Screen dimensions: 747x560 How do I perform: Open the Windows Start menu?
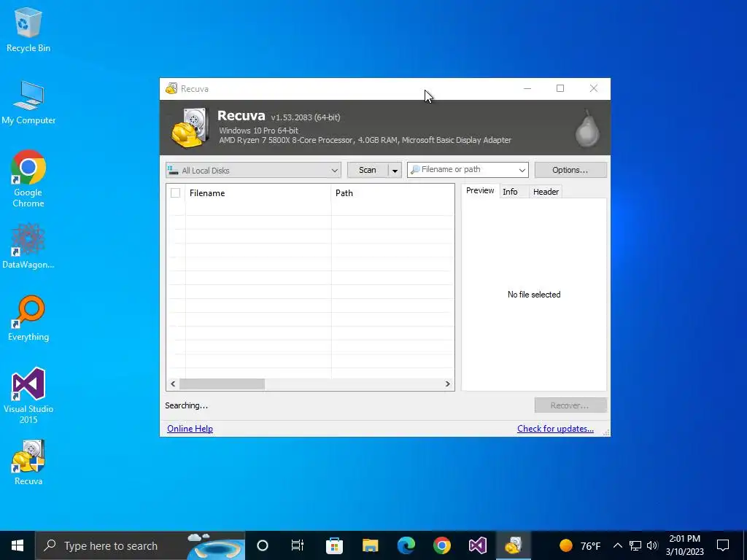(x=18, y=545)
